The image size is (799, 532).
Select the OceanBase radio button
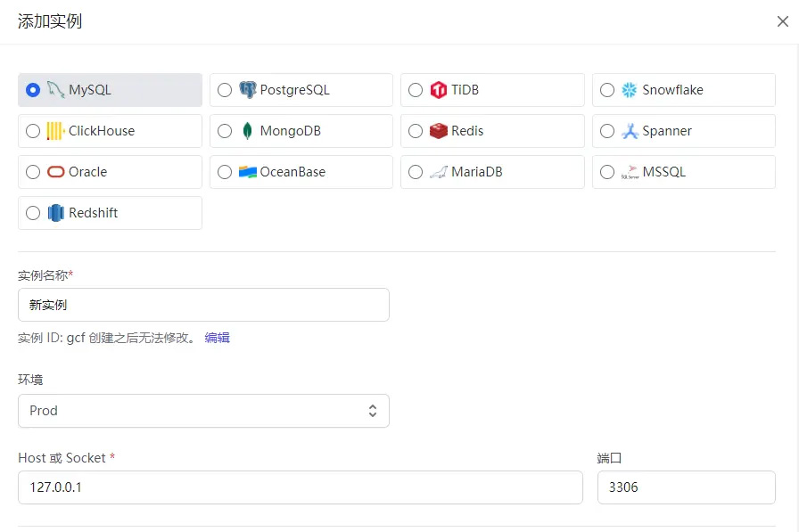coord(225,172)
